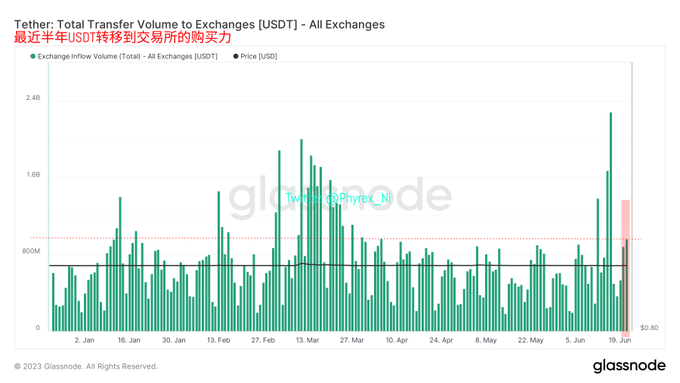Click the black Price legend dot

pos(236,56)
